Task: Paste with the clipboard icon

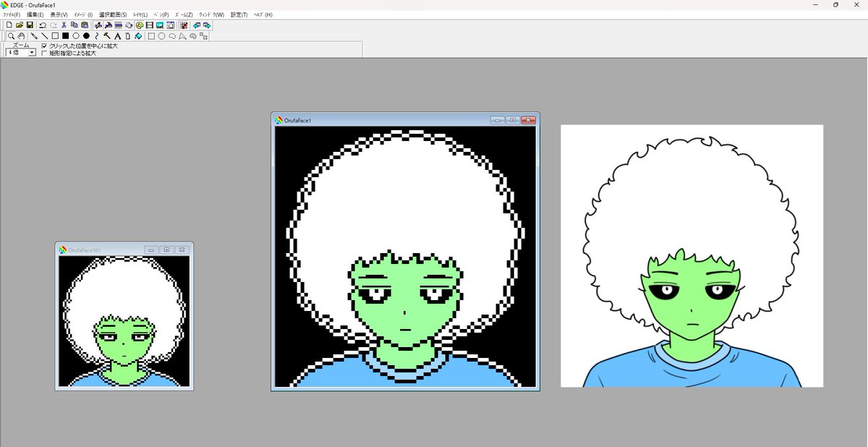Action: (85, 25)
